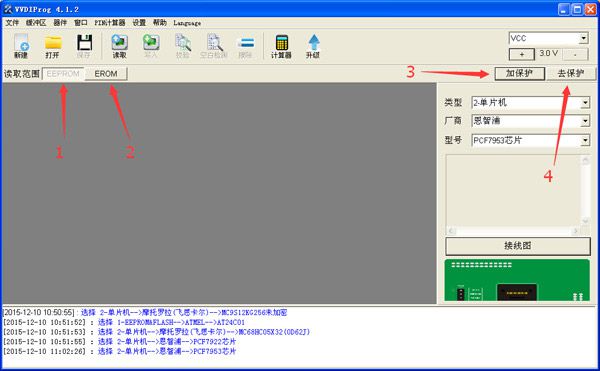
Task: Click the erase (擦除) toolbar icon
Action: coord(245,46)
